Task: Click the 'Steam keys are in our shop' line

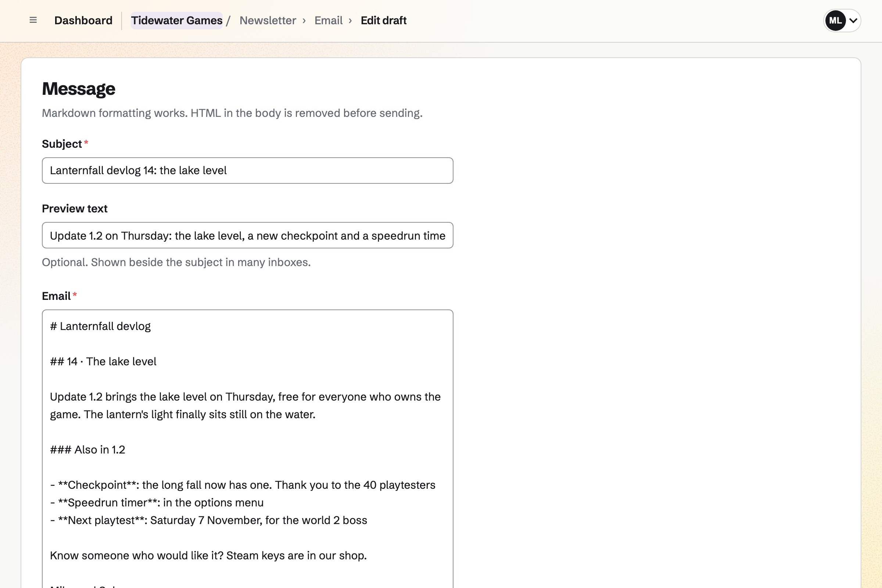Action: tap(208, 555)
